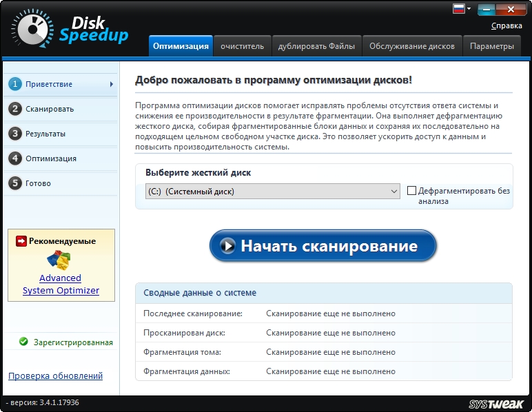Expand the Приветствие step arrow
Viewport: 532px width, 412px height.
111,84
